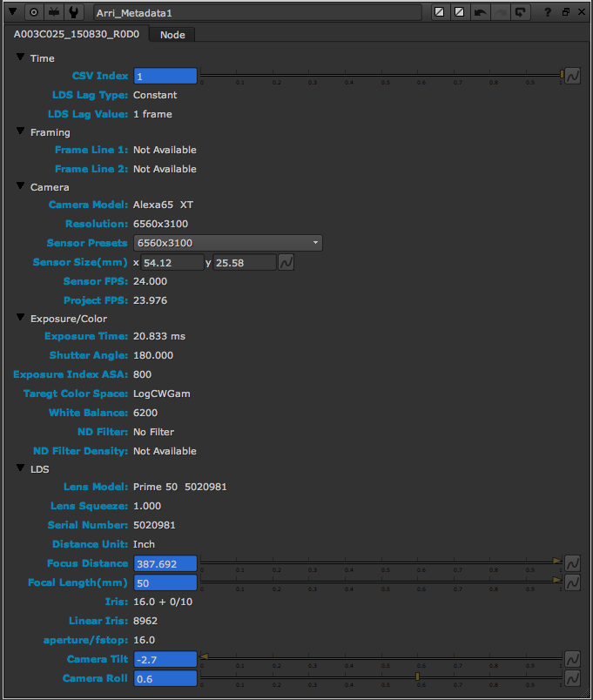Image resolution: width=593 pixels, height=700 pixels.
Task: Click the Camera Roll slider track
Action: pyautogui.click(x=381, y=676)
